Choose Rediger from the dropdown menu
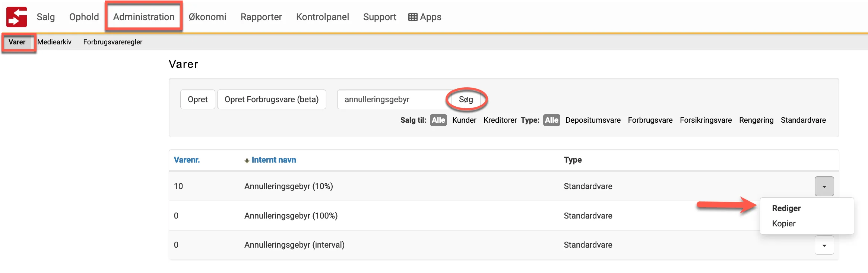868x273 pixels. 786,208
